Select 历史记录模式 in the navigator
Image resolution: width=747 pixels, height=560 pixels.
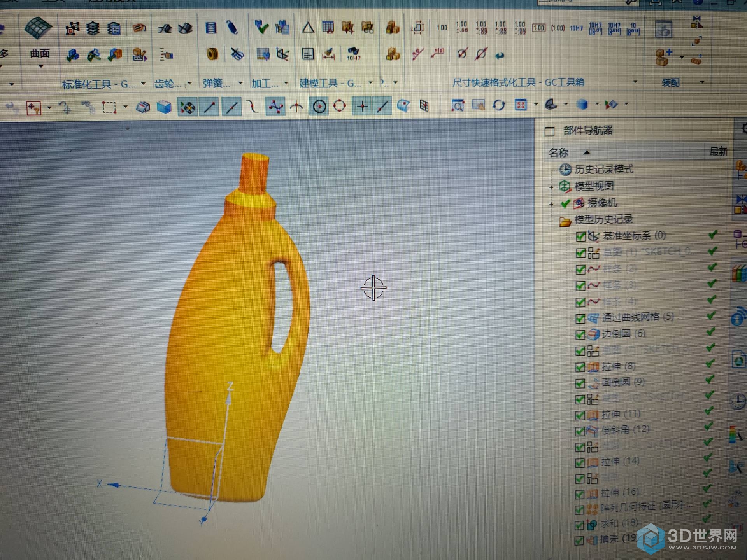coord(604,169)
